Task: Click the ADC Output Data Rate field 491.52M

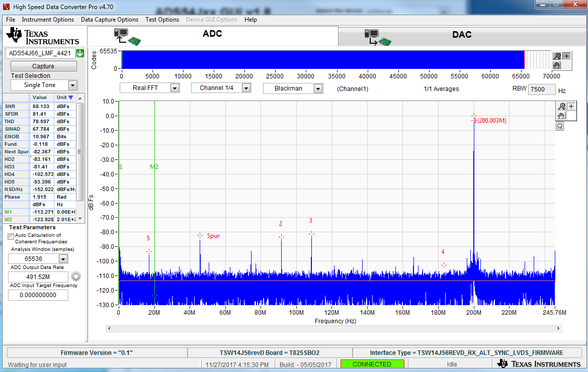Action: tap(38, 277)
